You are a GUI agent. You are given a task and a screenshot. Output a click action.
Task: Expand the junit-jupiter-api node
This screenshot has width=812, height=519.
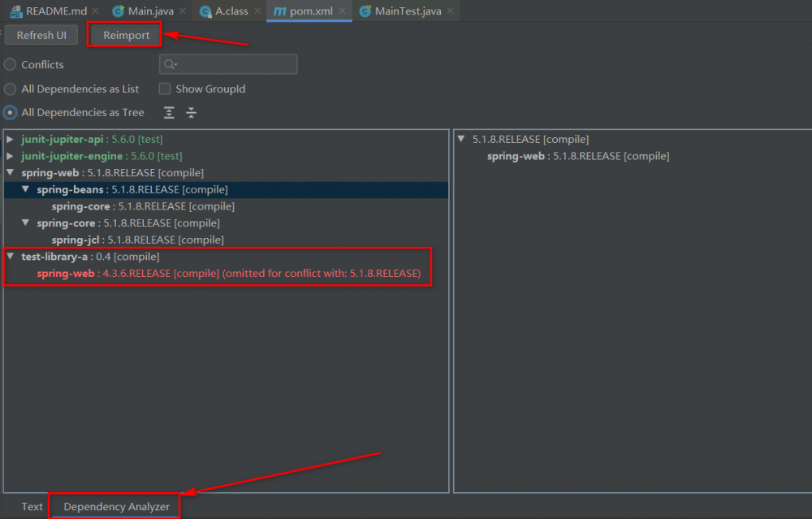pyautogui.click(x=10, y=140)
